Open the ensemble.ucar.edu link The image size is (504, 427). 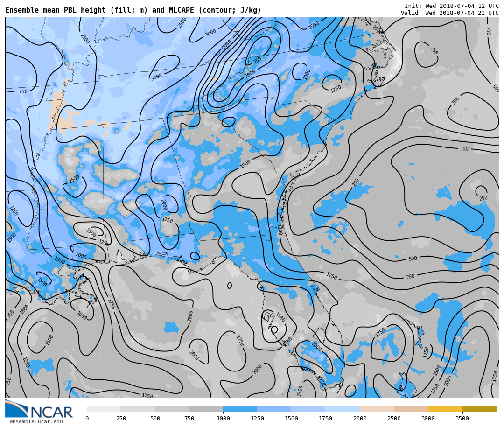36,422
